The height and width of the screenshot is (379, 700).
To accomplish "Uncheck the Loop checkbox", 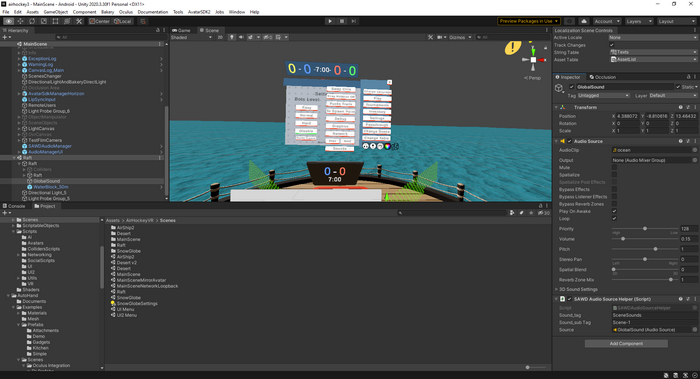I will click(x=614, y=218).
